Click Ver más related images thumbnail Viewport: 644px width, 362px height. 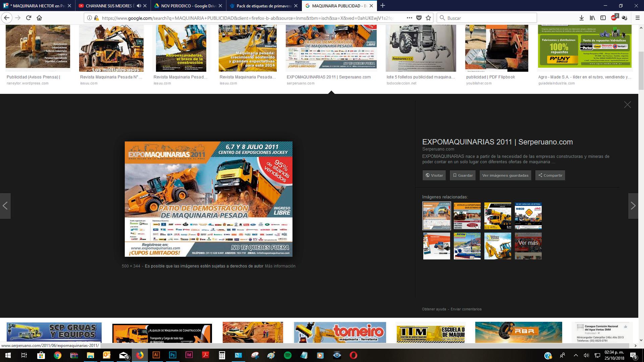[528, 246]
